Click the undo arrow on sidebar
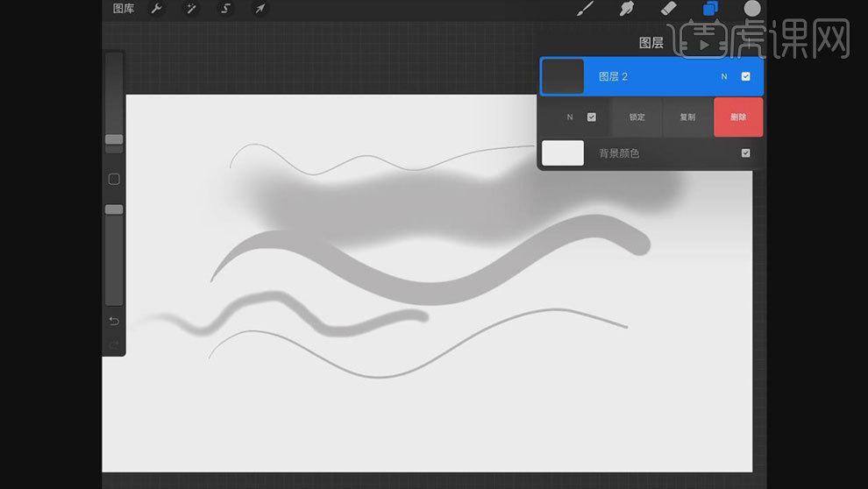The height and width of the screenshot is (489, 868). 114,322
